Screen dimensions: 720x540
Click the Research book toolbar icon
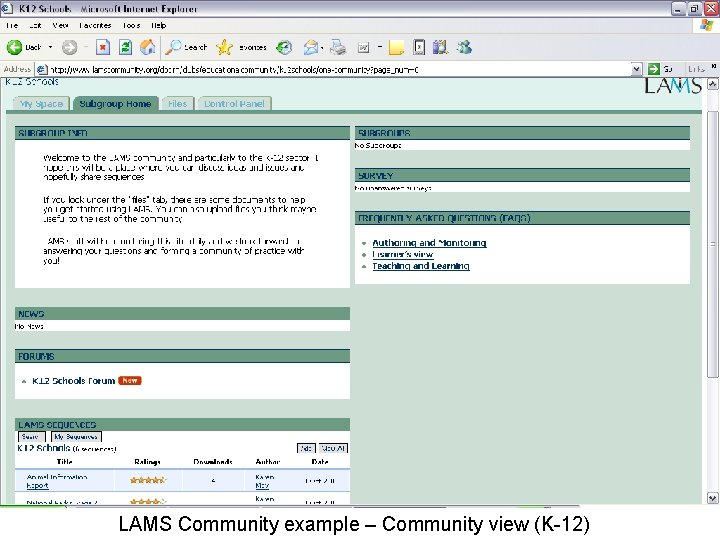(x=440, y=47)
